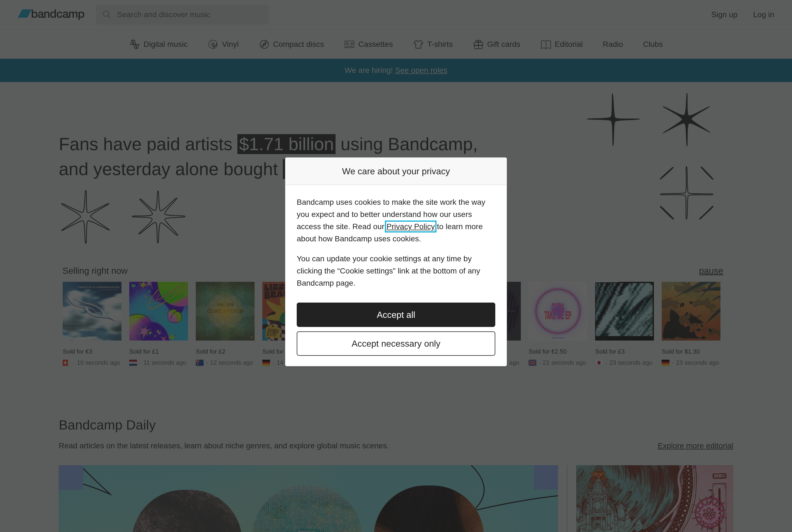Open the Conception album artwork

click(225, 311)
